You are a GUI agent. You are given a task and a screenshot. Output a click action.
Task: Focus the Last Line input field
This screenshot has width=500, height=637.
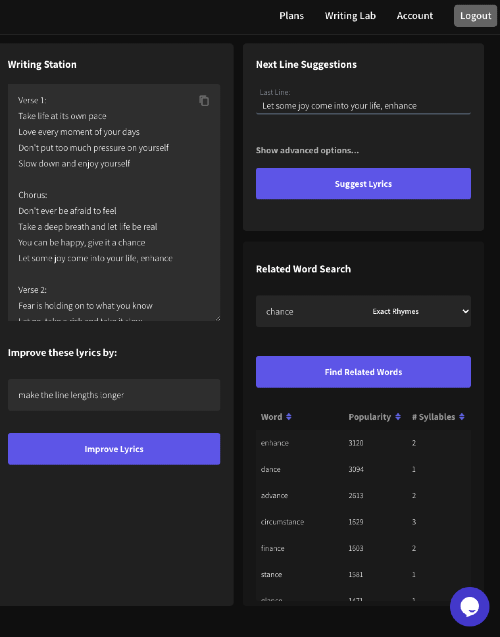tap(363, 106)
